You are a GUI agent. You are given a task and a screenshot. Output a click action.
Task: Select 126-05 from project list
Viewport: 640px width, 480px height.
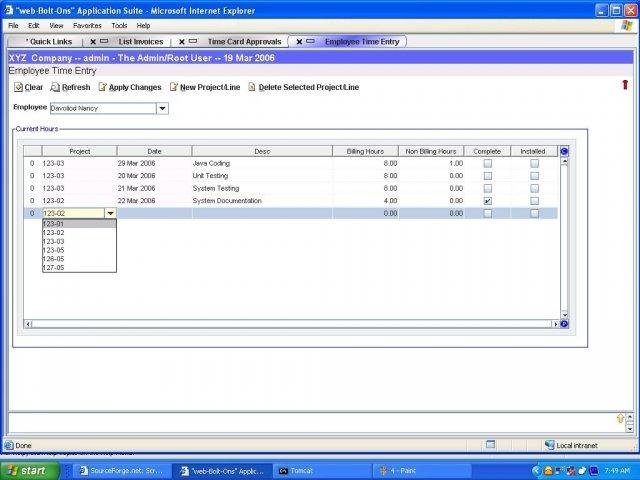click(x=79, y=259)
